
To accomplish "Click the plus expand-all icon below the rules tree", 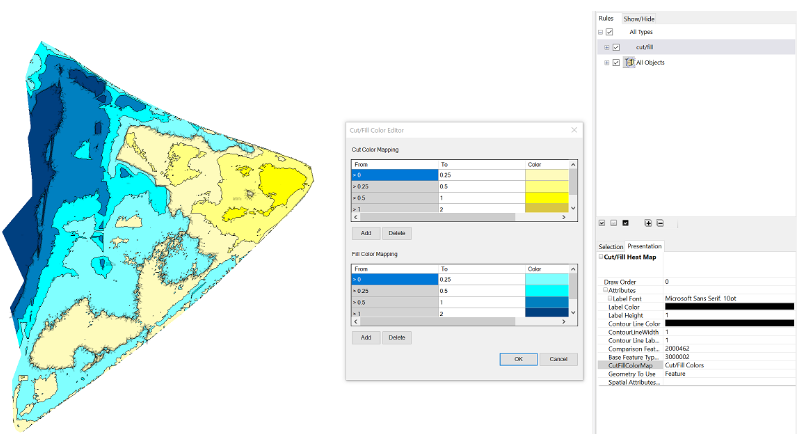I will 648,223.
